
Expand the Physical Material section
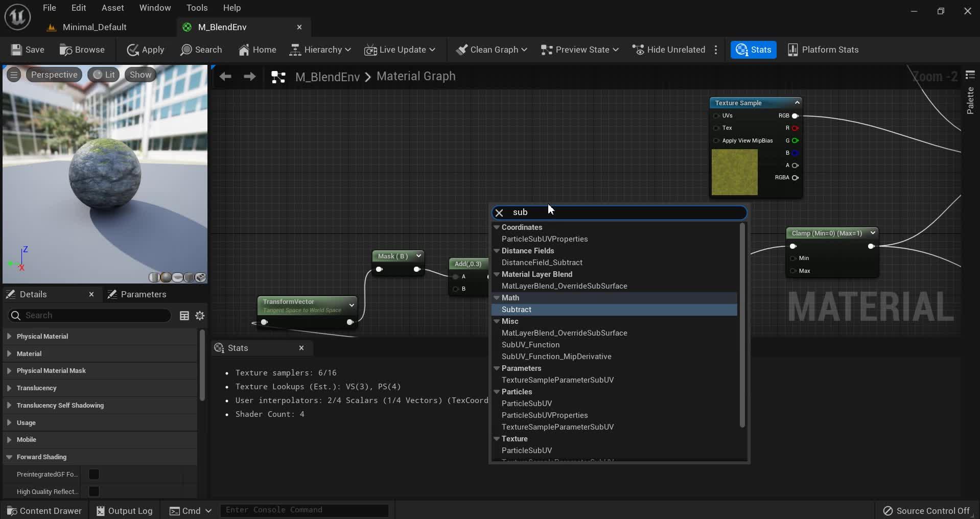click(9, 336)
